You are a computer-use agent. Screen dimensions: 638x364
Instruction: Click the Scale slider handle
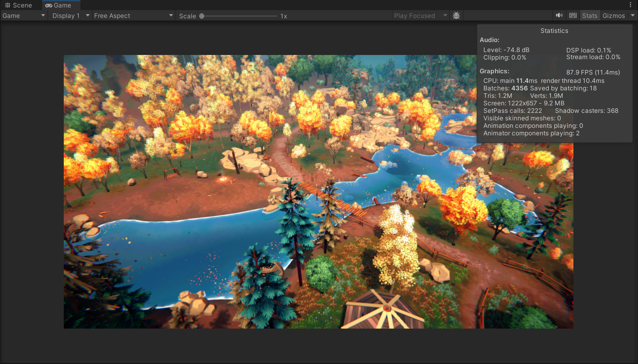tap(202, 16)
